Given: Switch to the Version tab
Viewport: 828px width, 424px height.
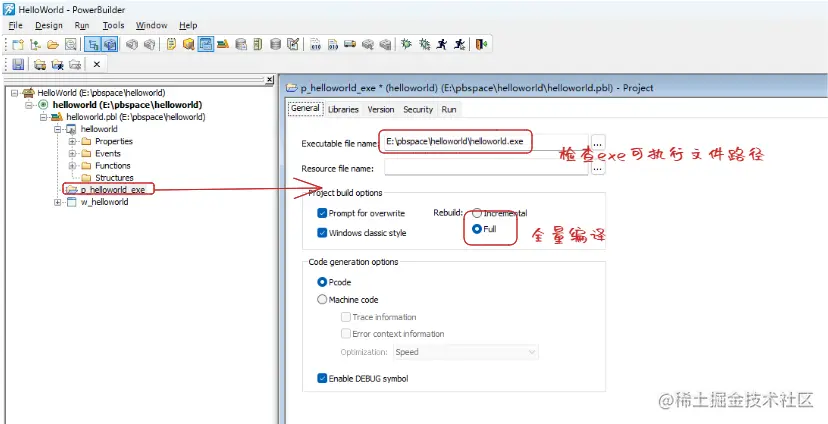Looking at the screenshot, I should 381,109.
